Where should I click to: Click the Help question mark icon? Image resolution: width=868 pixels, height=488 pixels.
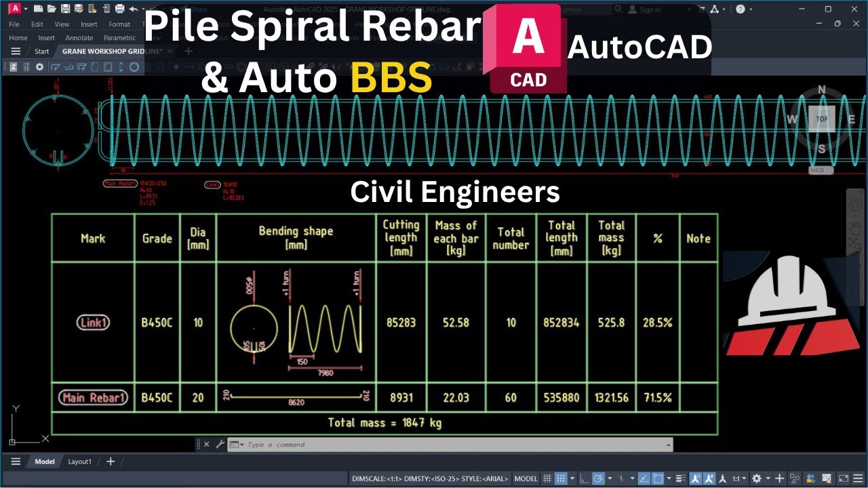click(741, 9)
